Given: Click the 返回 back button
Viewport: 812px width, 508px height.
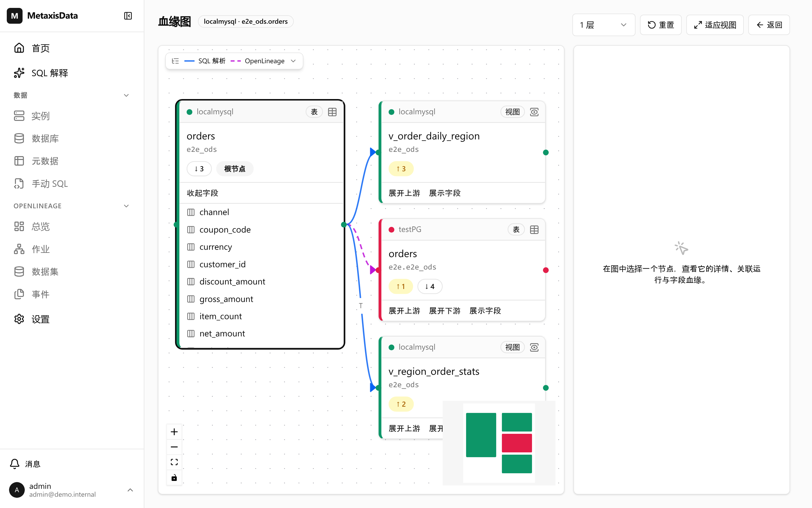Looking at the screenshot, I should point(769,25).
